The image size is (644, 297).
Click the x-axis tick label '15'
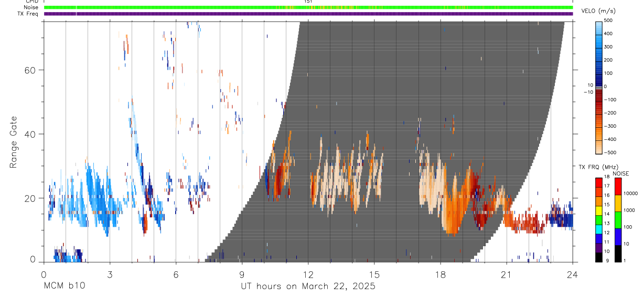click(374, 275)
